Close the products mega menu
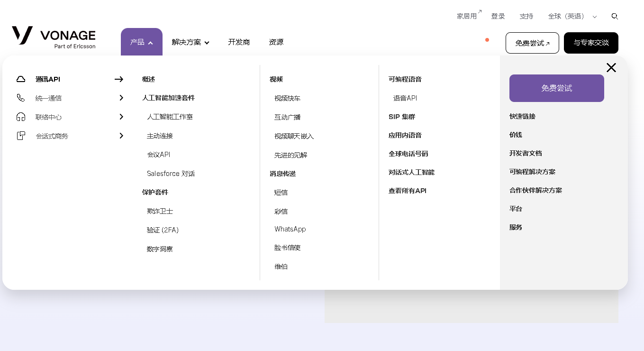This screenshot has width=644, height=351. click(611, 67)
